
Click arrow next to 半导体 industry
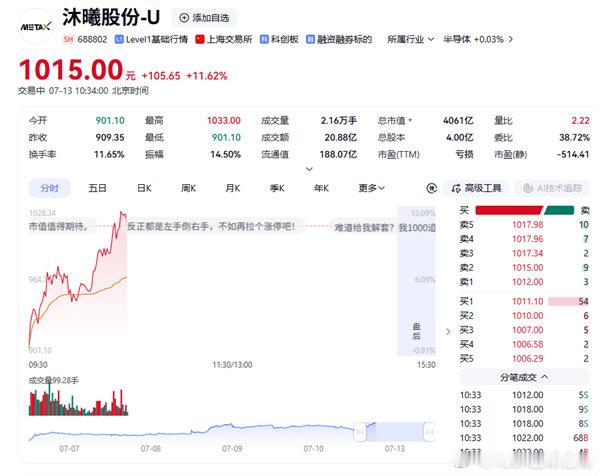(x=510, y=39)
